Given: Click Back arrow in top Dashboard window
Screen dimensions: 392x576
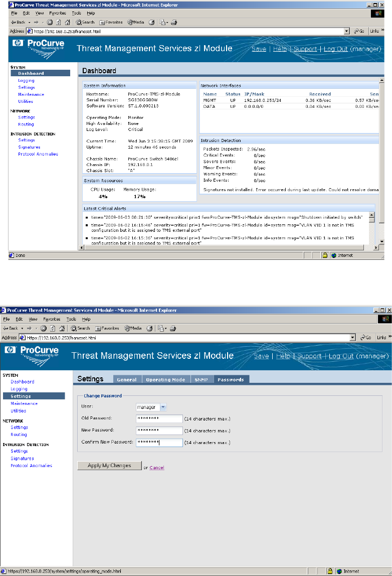Looking at the screenshot, I should click(x=18, y=23).
